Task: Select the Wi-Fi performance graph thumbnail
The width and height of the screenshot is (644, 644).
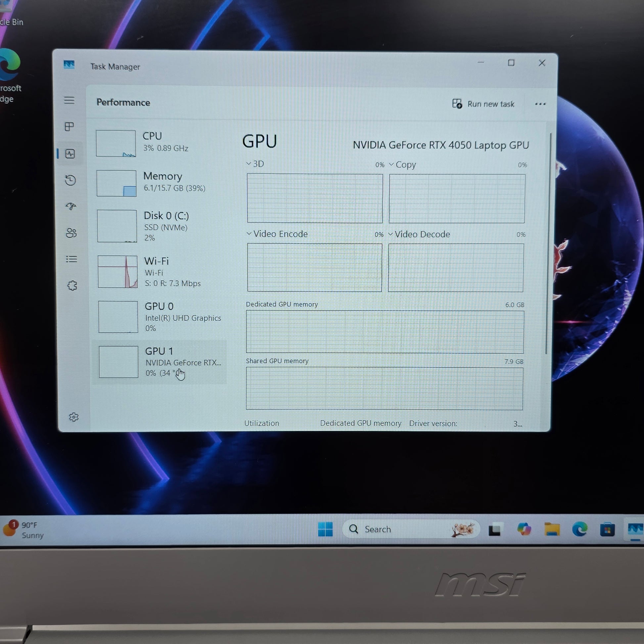Action: pyautogui.click(x=118, y=272)
